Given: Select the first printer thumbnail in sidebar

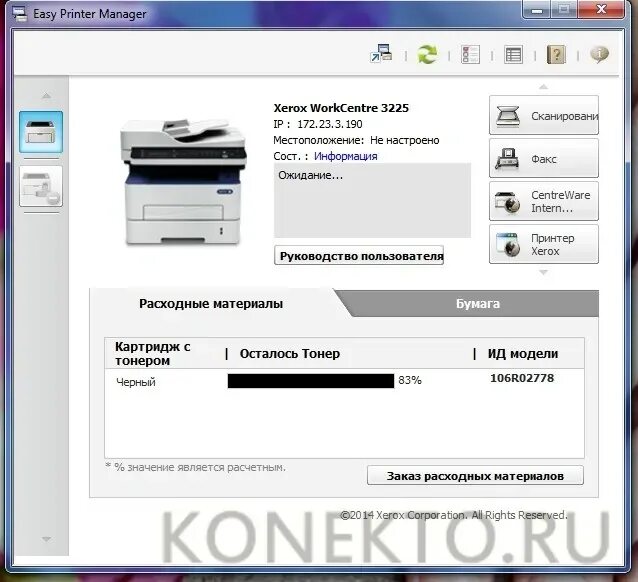Looking at the screenshot, I should pyautogui.click(x=41, y=132).
